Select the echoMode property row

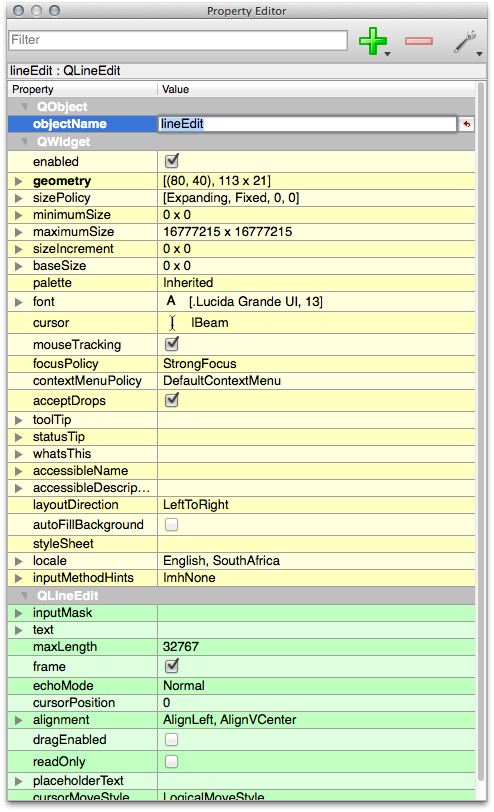pos(241,686)
